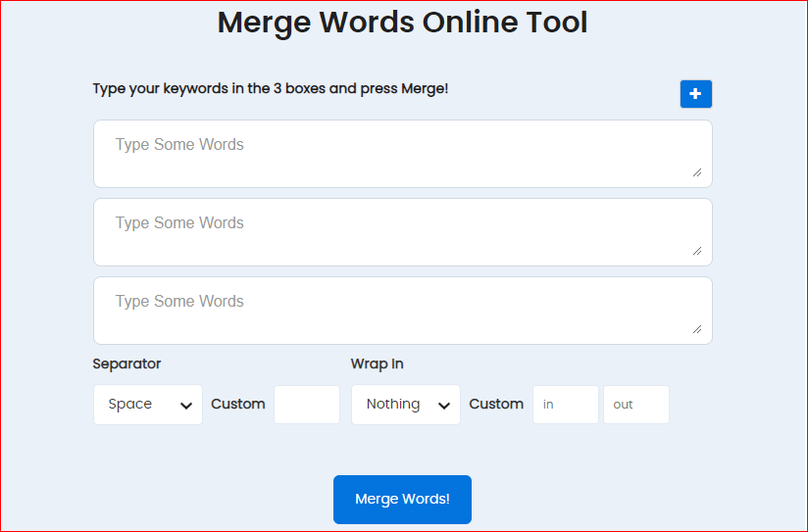Click the first Type Some Words box
This screenshot has width=808, height=532.
pos(402,154)
